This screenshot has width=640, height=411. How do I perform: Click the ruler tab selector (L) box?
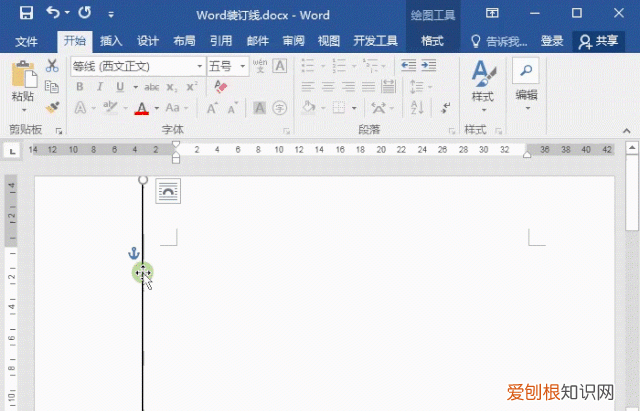13,151
